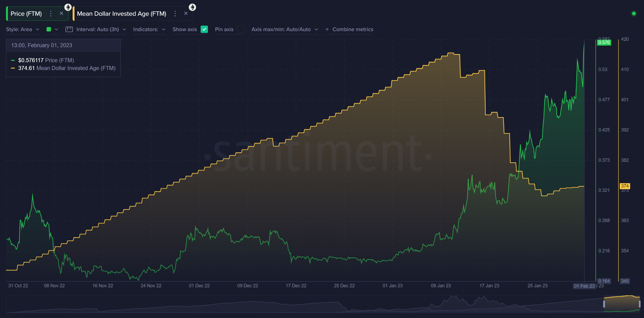Uncheck the Show axis checkbox
The height and width of the screenshot is (318, 644).
(x=204, y=29)
